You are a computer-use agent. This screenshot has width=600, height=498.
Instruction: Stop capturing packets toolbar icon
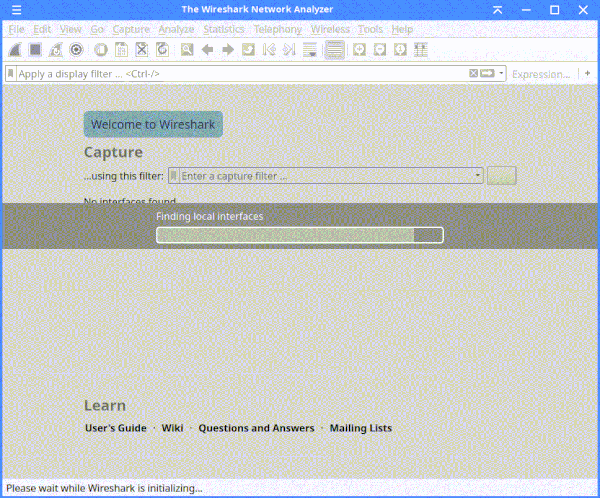(35, 50)
